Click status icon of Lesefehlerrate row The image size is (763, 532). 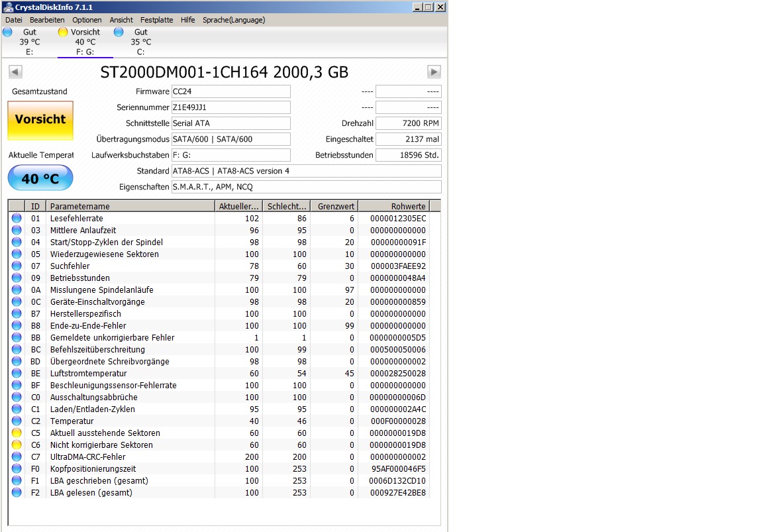point(17,218)
